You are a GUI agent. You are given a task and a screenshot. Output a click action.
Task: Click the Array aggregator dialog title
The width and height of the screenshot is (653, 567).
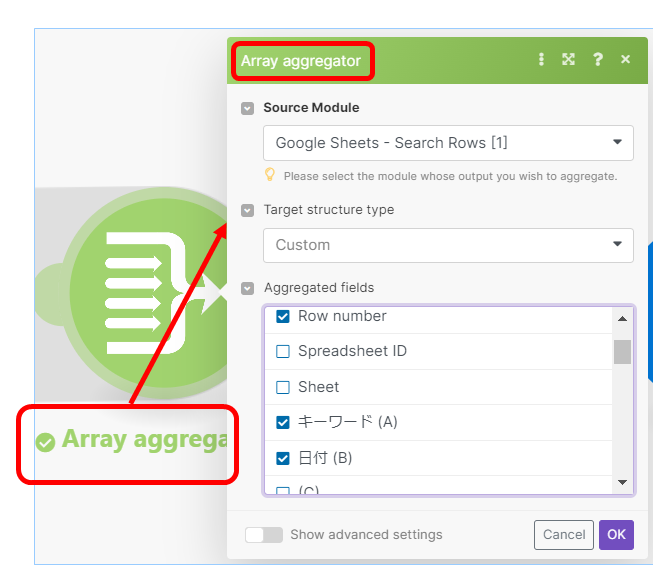coord(301,61)
